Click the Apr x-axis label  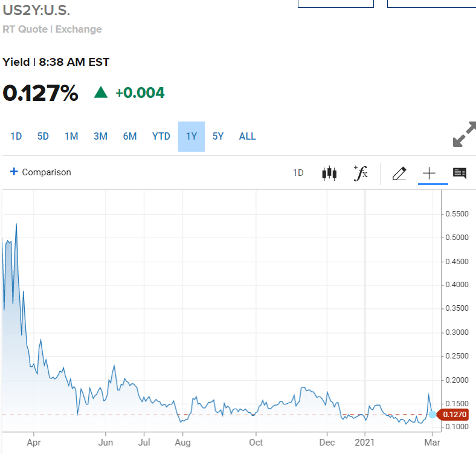[34, 443]
